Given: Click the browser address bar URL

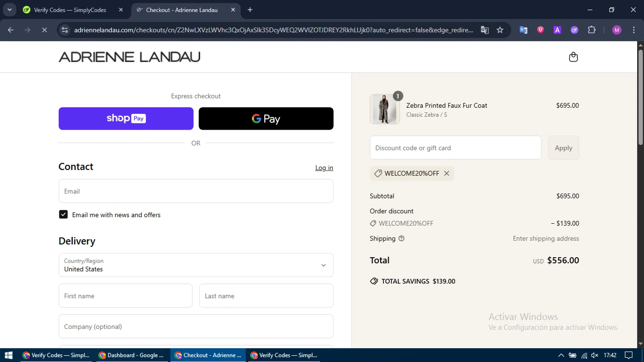Looking at the screenshot, I should click(273, 30).
